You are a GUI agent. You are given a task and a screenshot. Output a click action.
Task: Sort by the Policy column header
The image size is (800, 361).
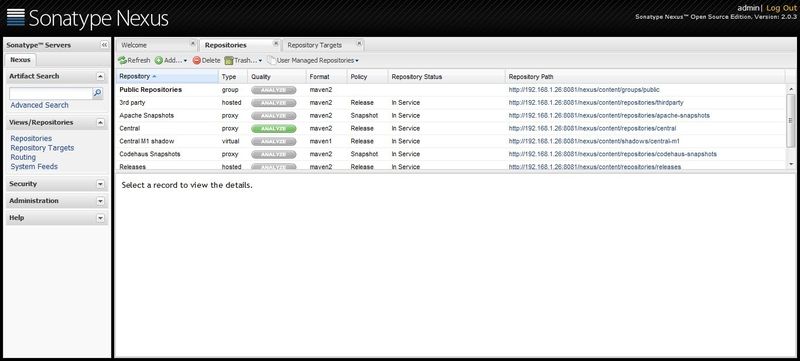[367, 76]
